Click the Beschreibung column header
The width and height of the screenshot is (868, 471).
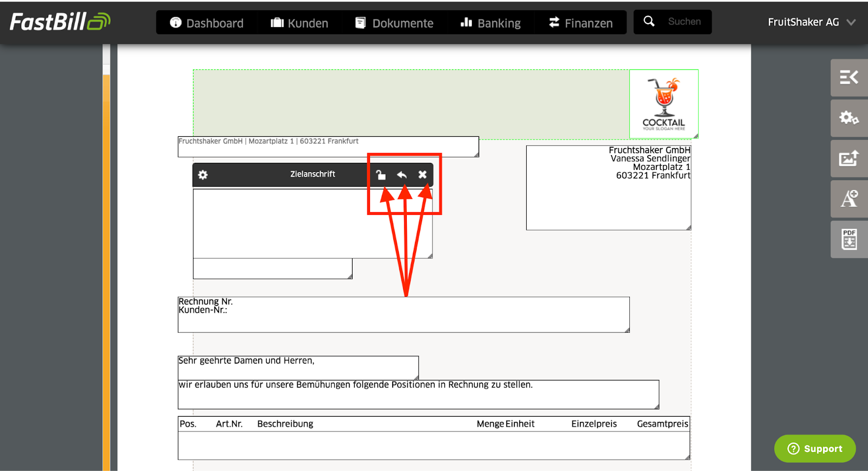[x=285, y=424]
